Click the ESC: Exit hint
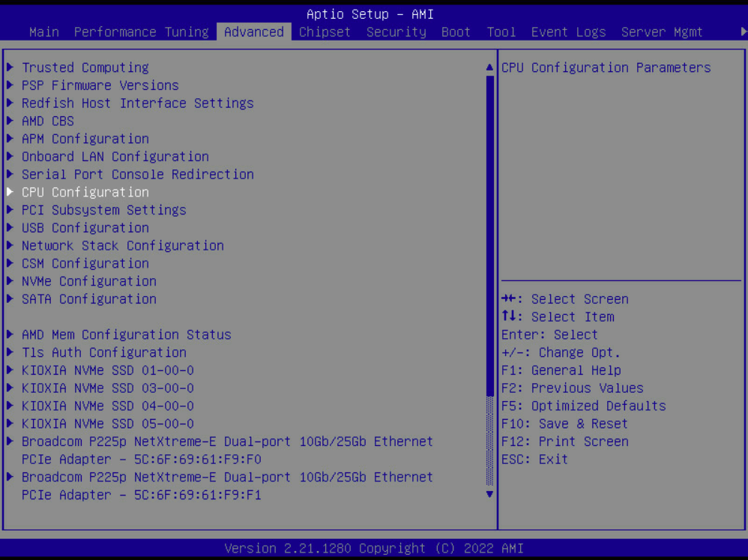 (534, 460)
